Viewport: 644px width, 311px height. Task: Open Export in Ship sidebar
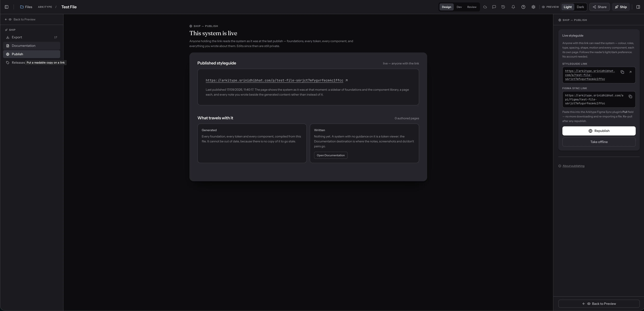coord(31,37)
